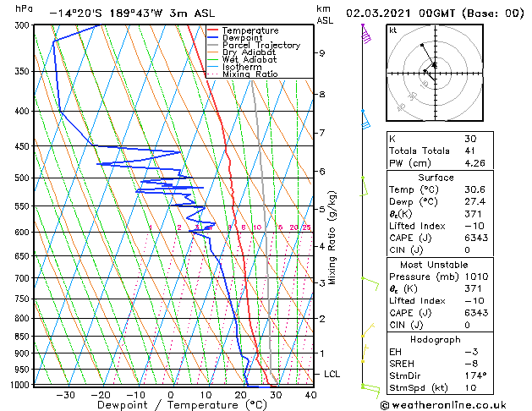Screen dimensions: 532x411
Task: Click the Wet Adiabat legend label
Action: 250,60
